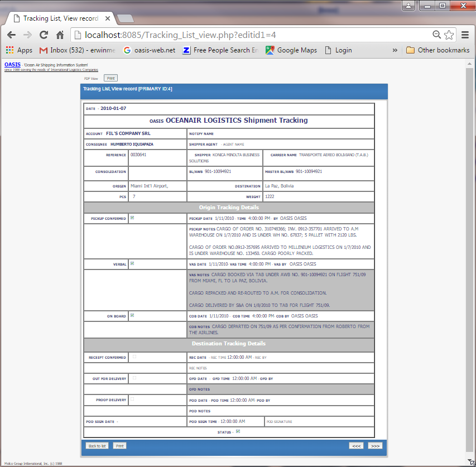Go back with the browser back arrow
Viewport: 476px width, 467px height.
coord(12,35)
